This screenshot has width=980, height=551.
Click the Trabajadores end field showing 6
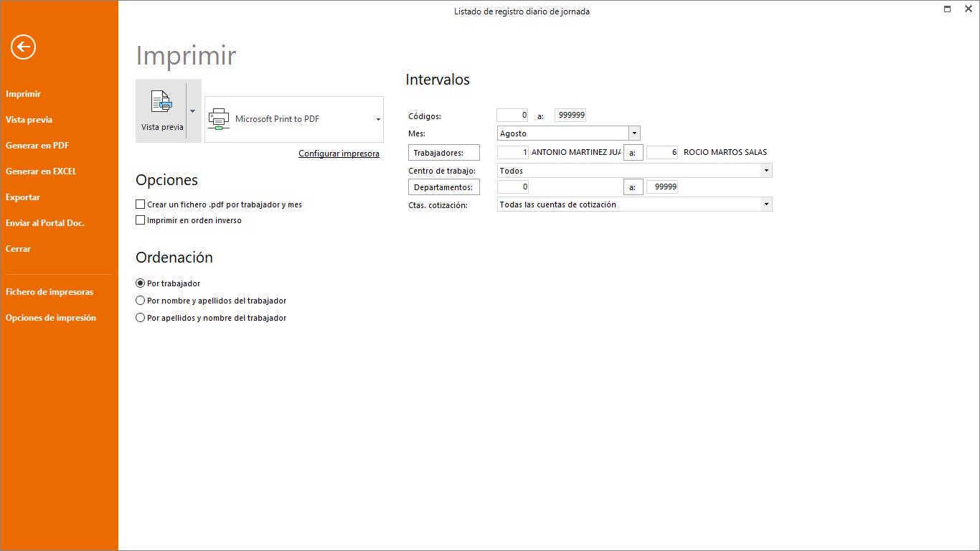point(662,152)
